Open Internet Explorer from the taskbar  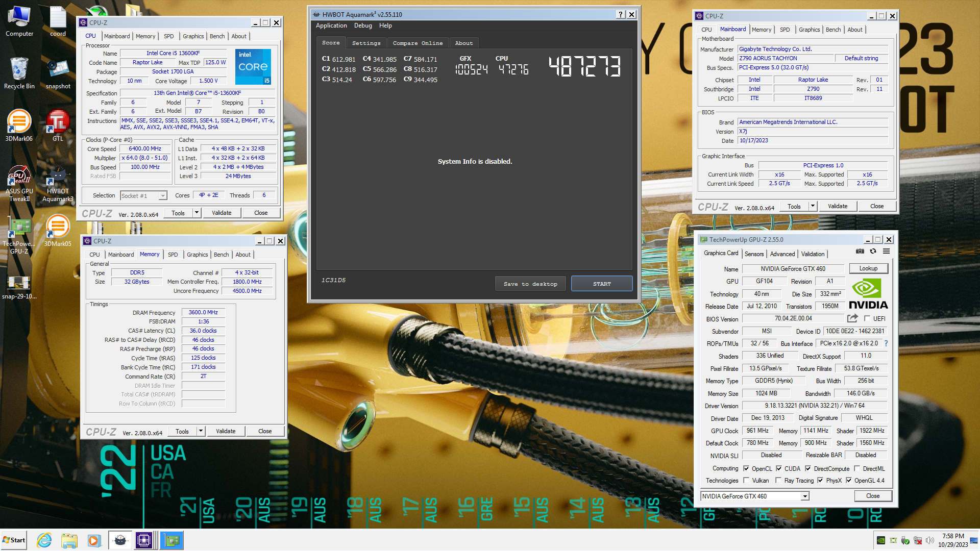coord(44,540)
